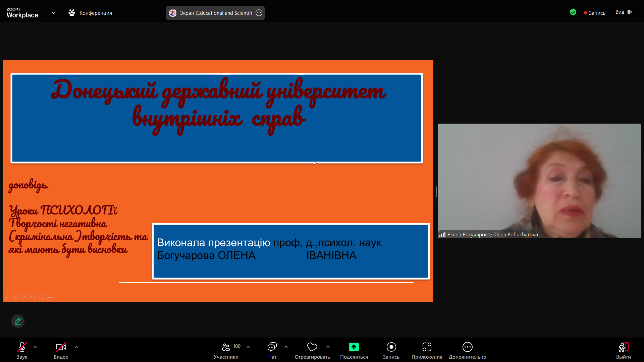Open the Конференция tab
Image resolution: width=644 pixels, height=362 pixels.
click(91, 13)
